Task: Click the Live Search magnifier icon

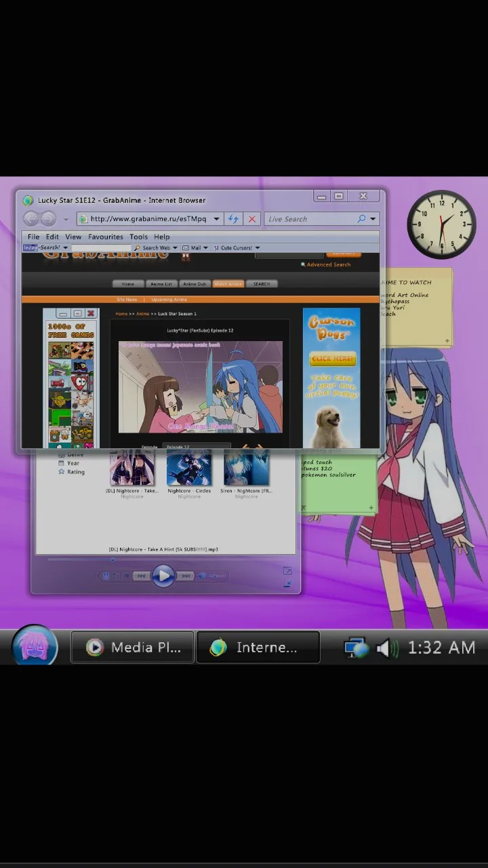Action: [x=361, y=218]
